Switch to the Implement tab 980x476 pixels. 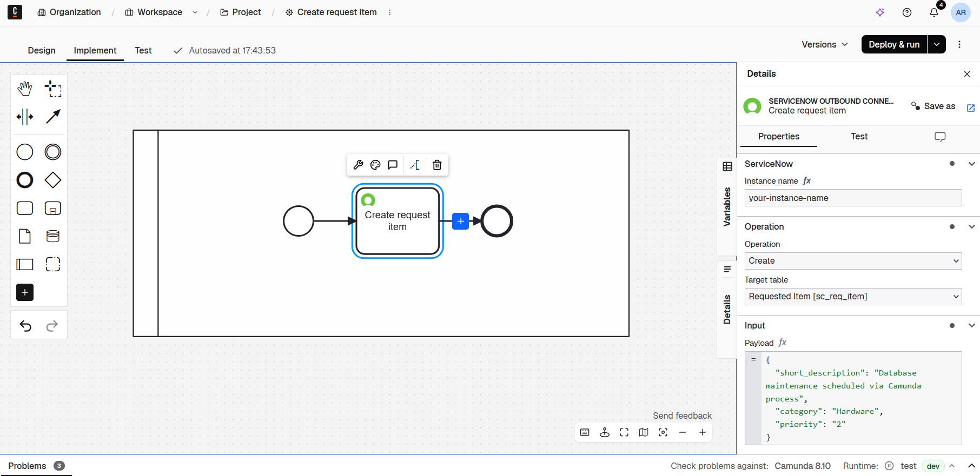pyautogui.click(x=95, y=50)
